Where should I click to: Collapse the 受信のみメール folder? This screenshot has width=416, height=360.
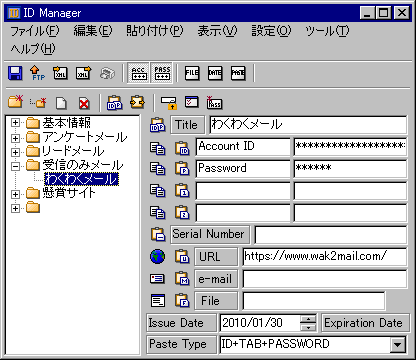click(x=15, y=166)
